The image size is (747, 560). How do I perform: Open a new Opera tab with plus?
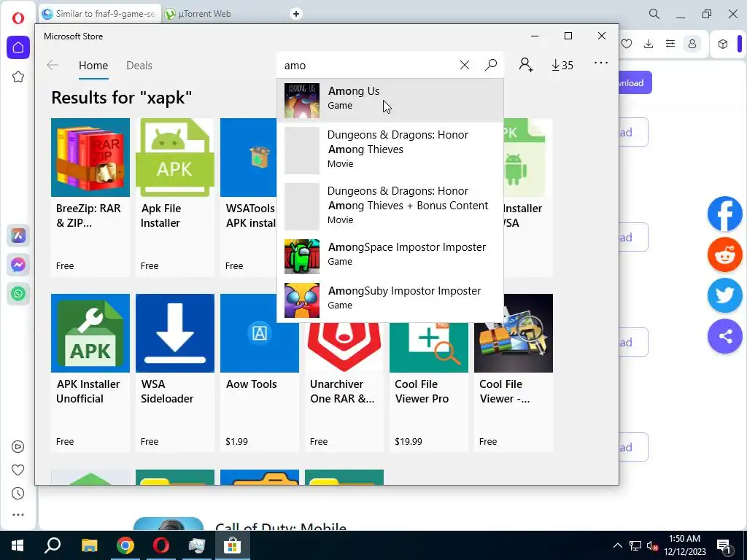(x=296, y=14)
